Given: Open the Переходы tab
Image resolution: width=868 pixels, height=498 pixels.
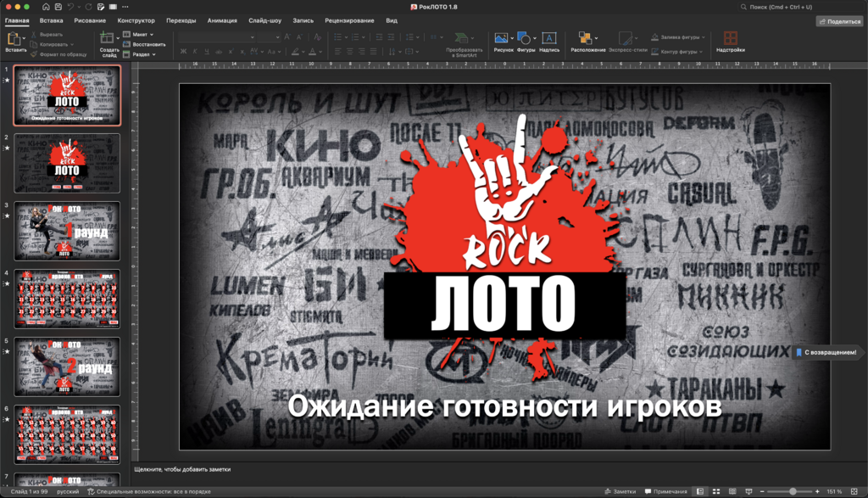Looking at the screenshot, I should 181,20.
